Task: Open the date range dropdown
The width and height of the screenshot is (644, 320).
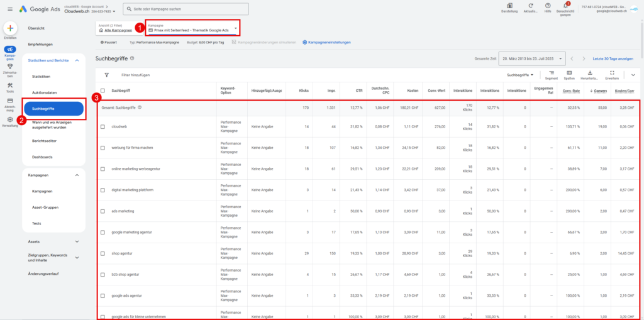Action: click(x=530, y=58)
